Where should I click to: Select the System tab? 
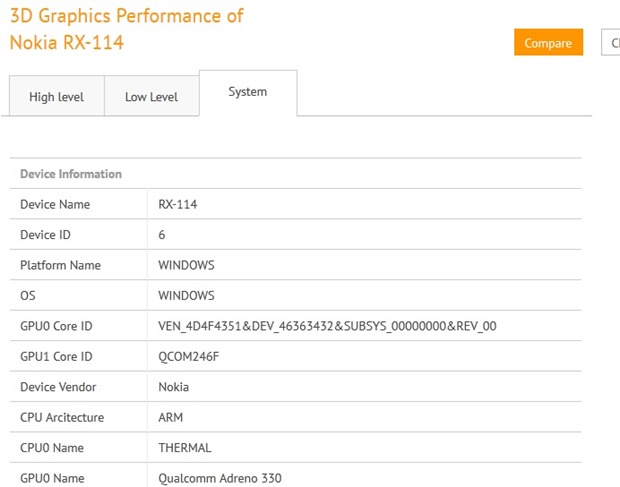coord(247,92)
